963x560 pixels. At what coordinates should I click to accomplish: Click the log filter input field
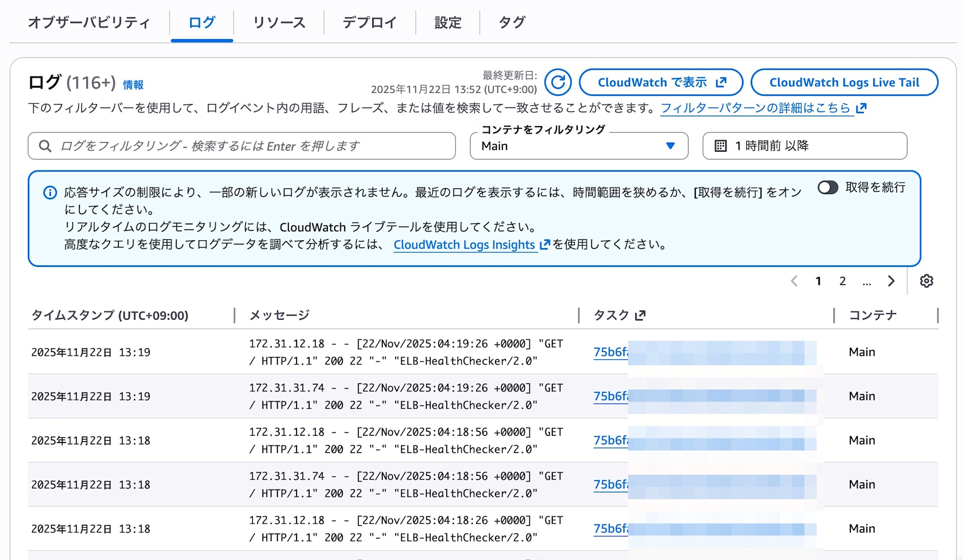click(x=241, y=146)
